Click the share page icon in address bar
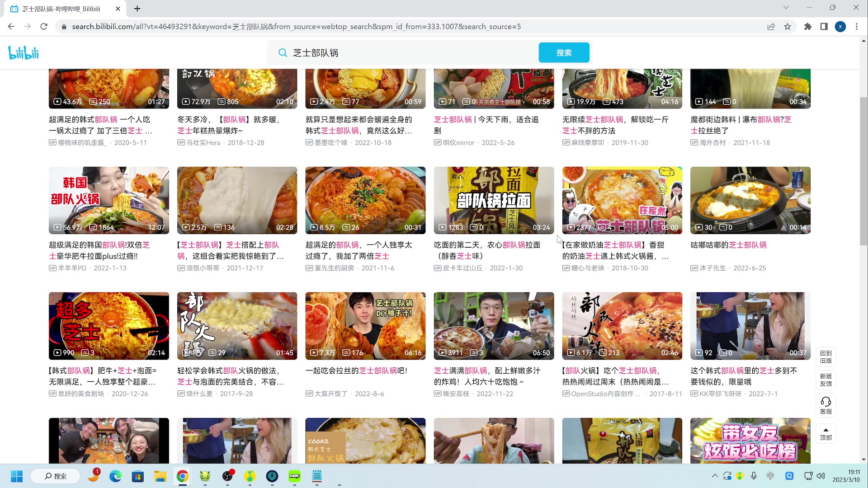 click(x=771, y=27)
